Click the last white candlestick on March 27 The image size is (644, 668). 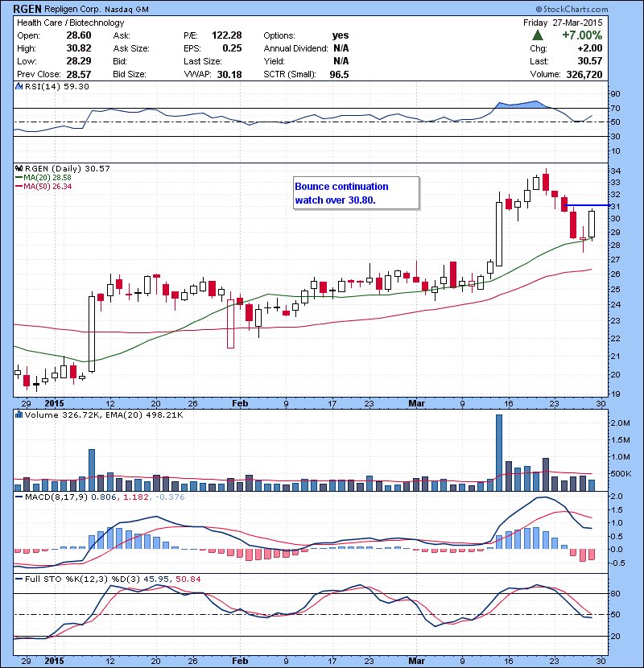(x=592, y=224)
